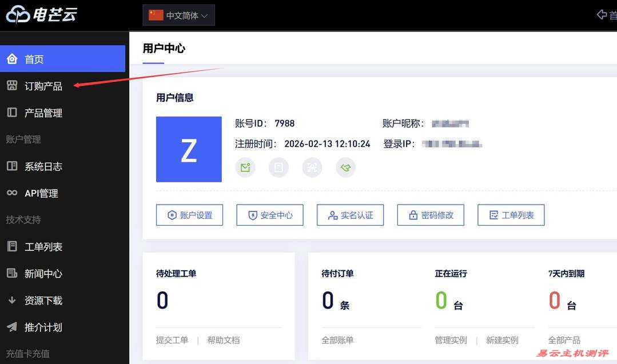Click the blue Z avatar thumbnail
Image resolution: width=617 pixels, height=364 pixels.
coord(189,149)
